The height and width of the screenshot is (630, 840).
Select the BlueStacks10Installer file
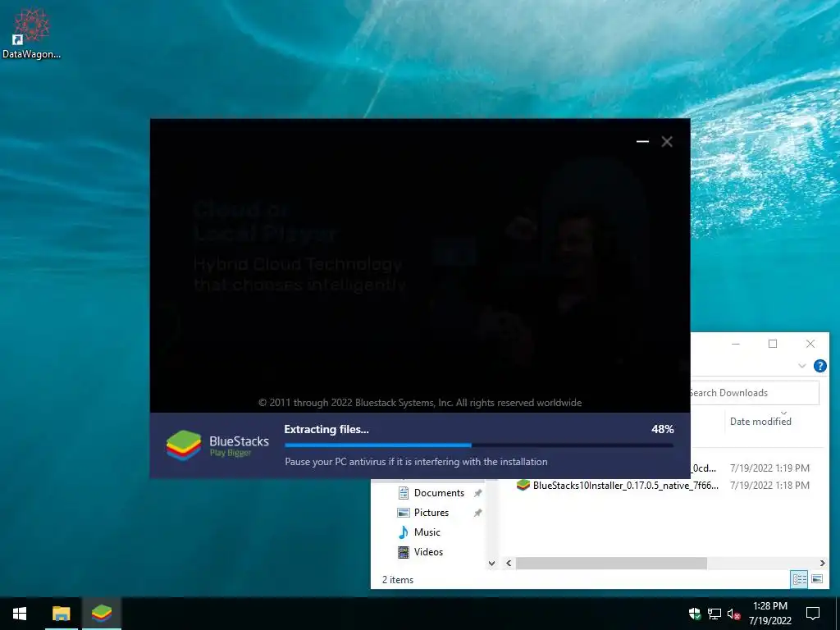[x=626, y=486]
